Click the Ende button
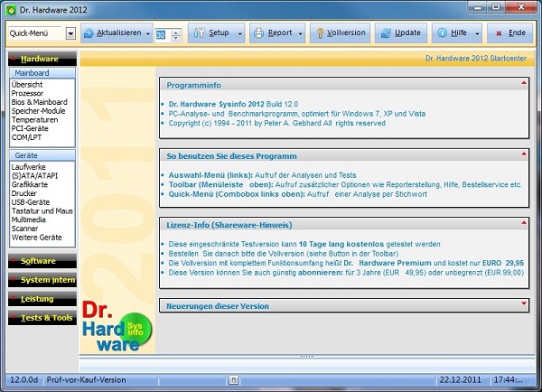This screenshot has height=392, width=542. point(510,33)
